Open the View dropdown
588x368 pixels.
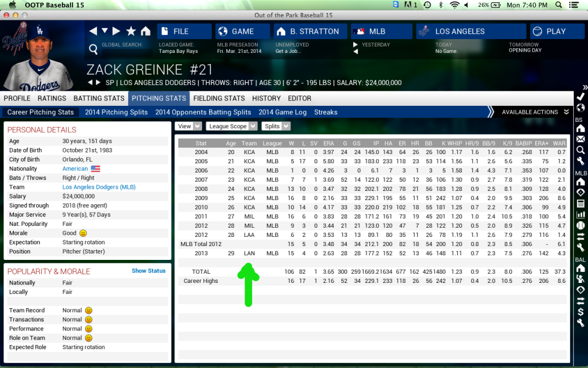189,126
